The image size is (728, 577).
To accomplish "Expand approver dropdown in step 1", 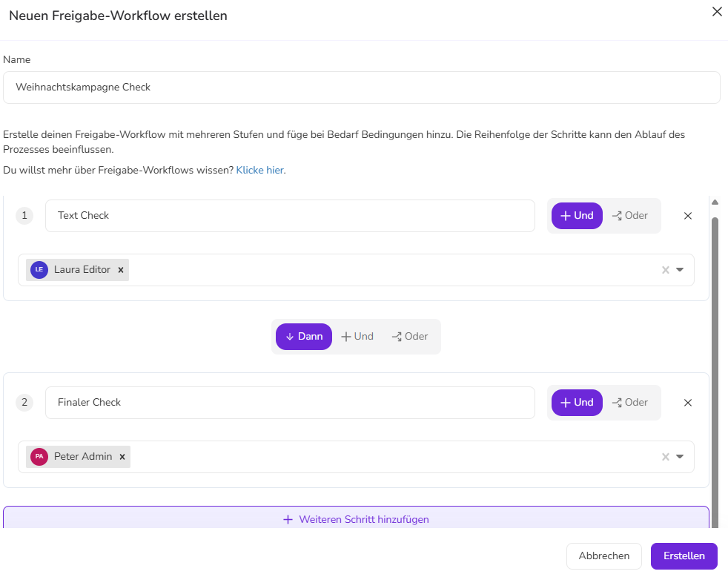I will [x=680, y=270].
